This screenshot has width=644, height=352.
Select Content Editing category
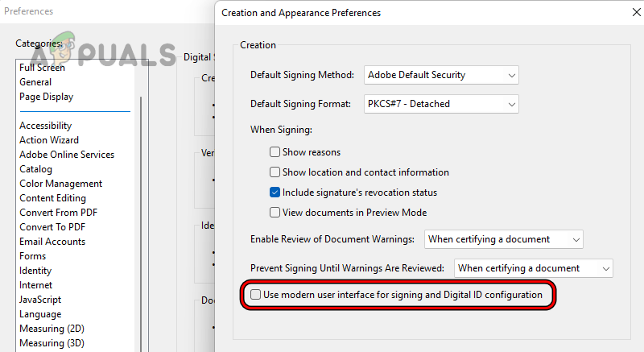tap(52, 198)
